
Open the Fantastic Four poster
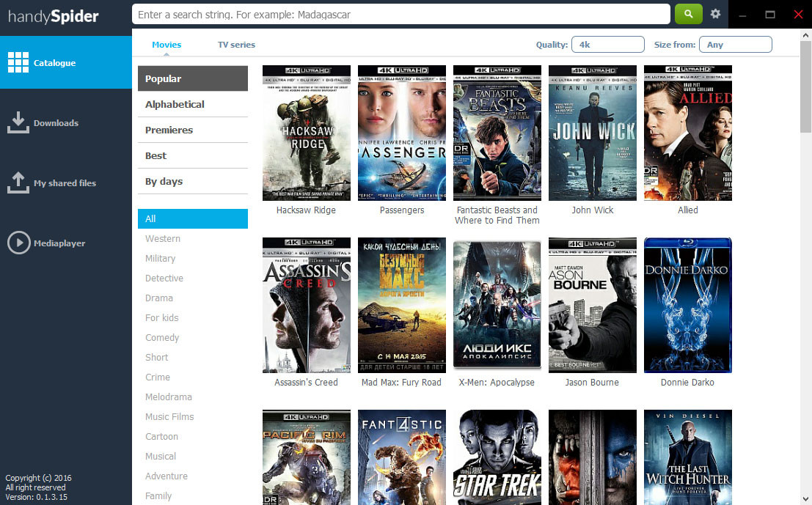pos(402,457)
